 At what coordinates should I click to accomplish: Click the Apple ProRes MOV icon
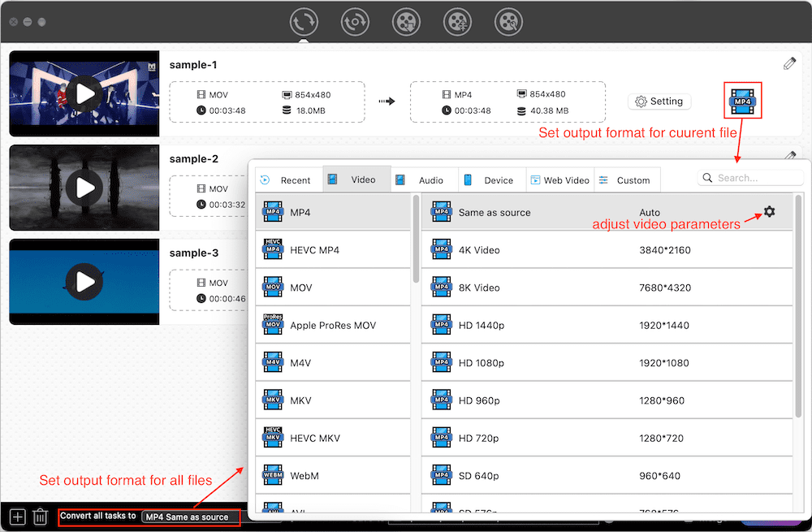[x=273, y=325]
